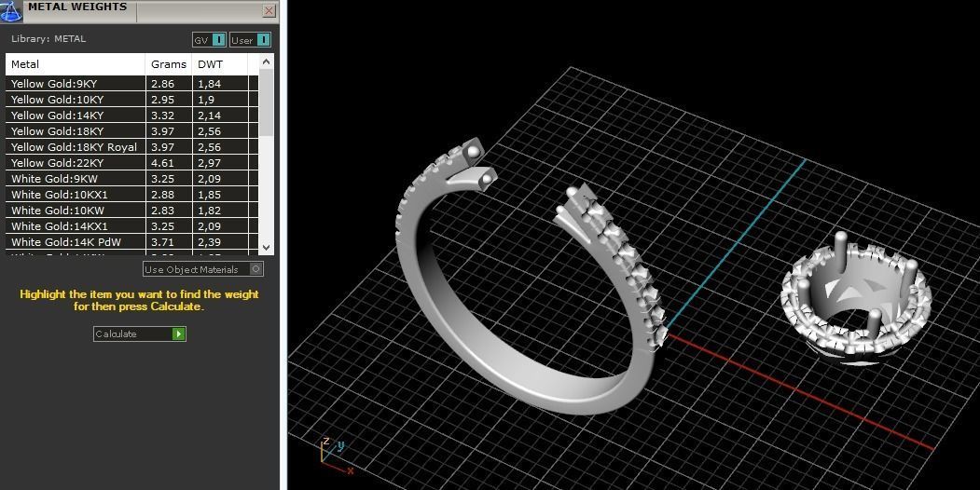Click the 2,39 DWT value

pyautogui.click(x=210, y=242)
